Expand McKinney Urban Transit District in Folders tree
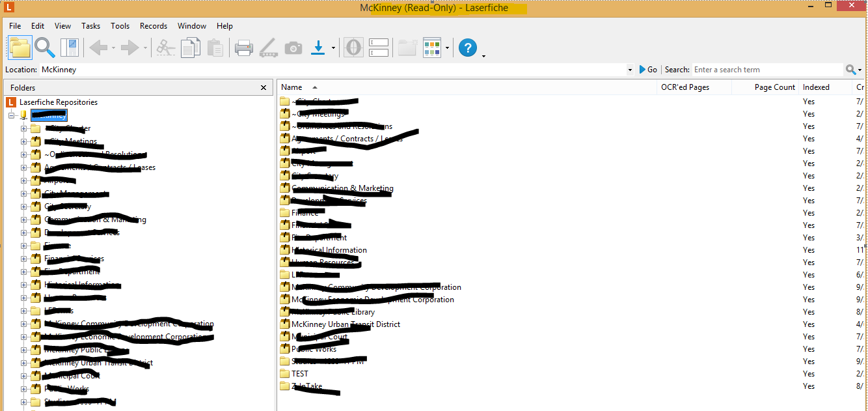This screenshot has height=411, width=868. 24,363
